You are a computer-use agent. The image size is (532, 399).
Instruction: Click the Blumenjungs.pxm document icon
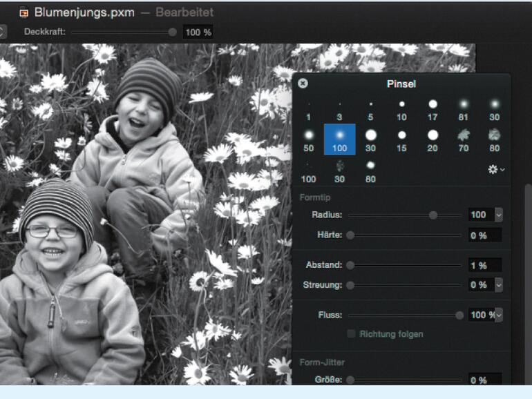[23, 13]
